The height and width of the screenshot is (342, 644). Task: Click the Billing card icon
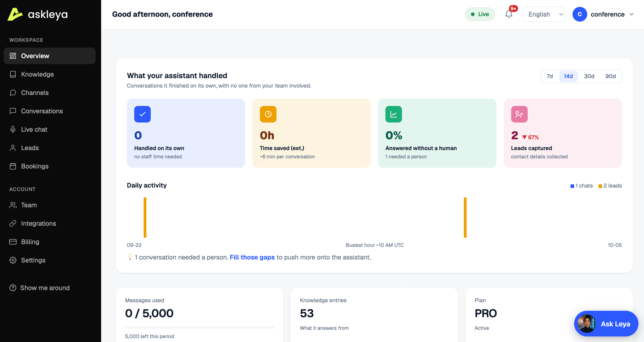click(13, 242)
